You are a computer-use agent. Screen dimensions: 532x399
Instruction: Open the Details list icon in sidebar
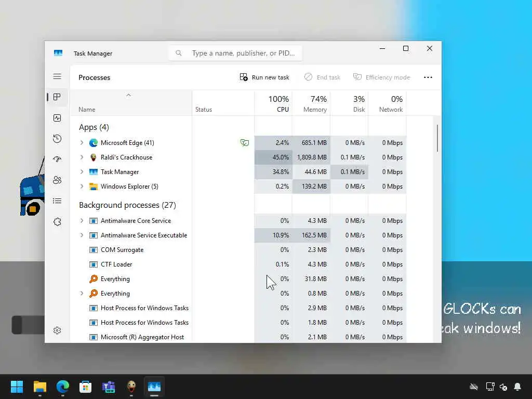click(57, 201)
